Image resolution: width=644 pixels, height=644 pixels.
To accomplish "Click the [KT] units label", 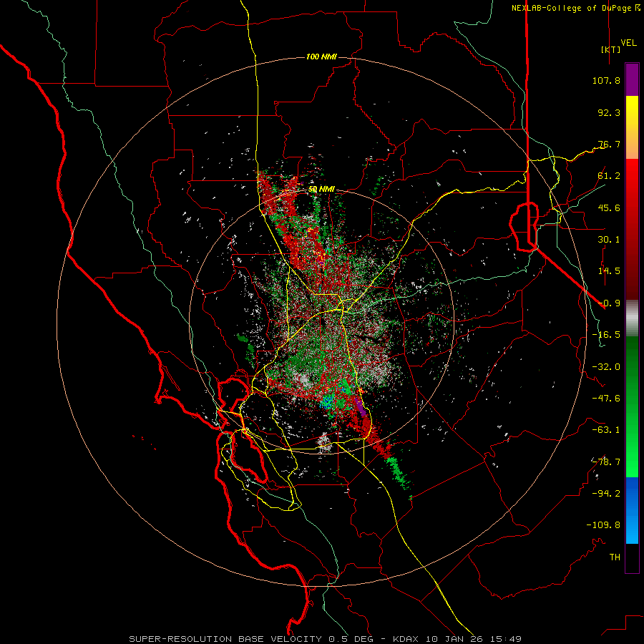I will tap(610, 49).
